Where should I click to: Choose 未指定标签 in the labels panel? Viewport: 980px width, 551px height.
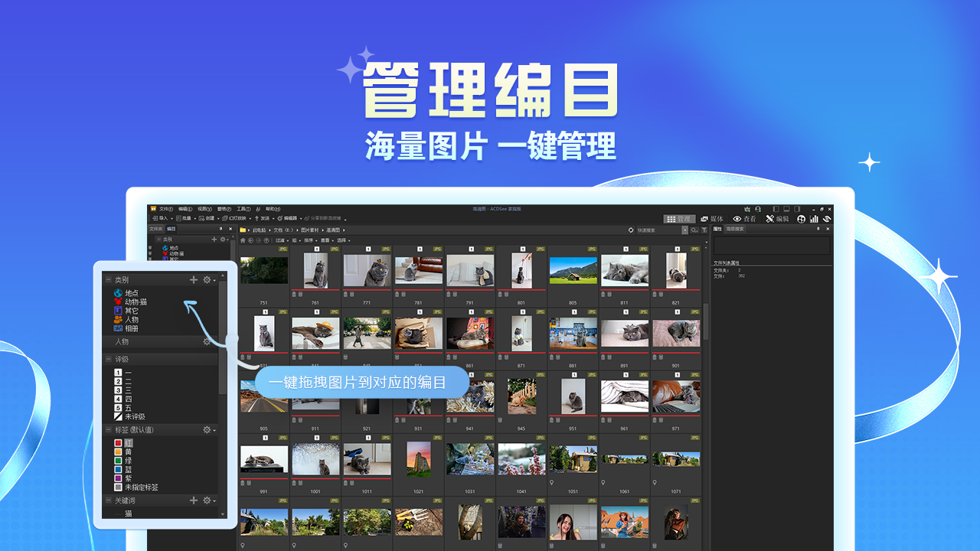139,487
